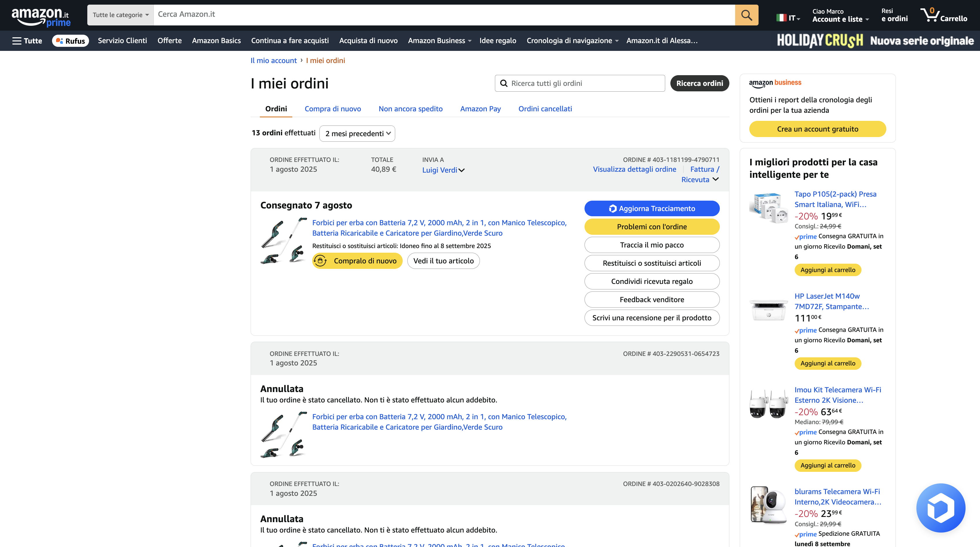Go to Continua a fare acquisti
The width and height of the screenshot is (980, 547).
click(x=290, y=41)
